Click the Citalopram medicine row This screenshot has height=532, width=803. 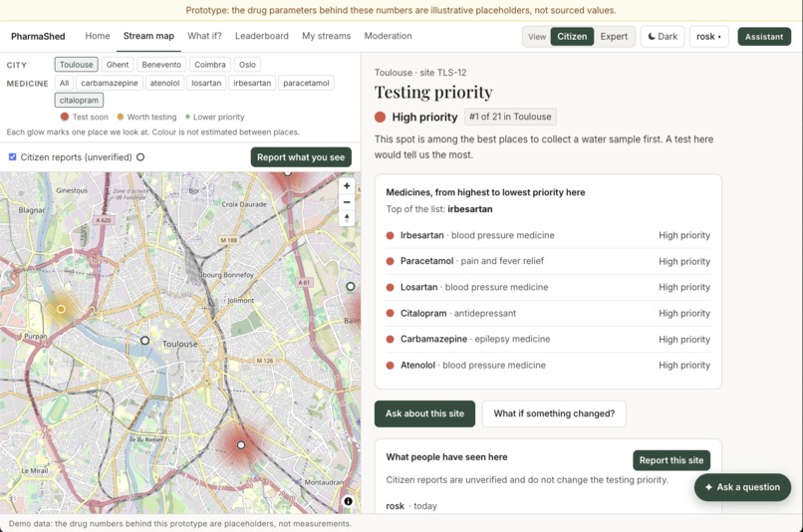pyautogui.click(x=548, y=314)
